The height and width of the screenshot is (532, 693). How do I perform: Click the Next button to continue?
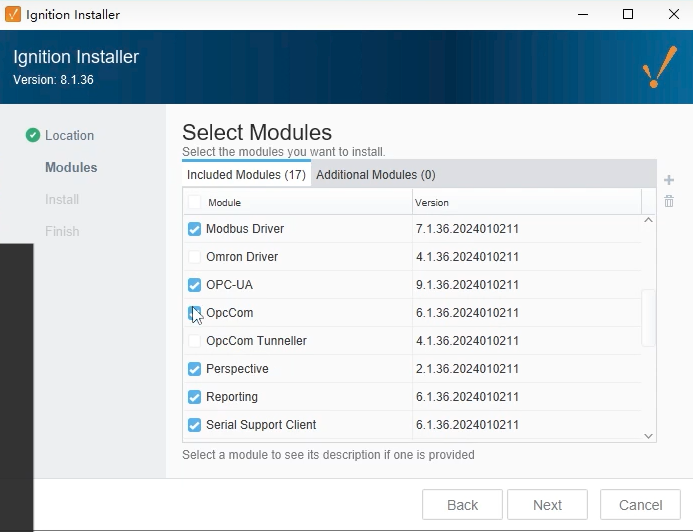pyautogui.click(x=547, y=505)
